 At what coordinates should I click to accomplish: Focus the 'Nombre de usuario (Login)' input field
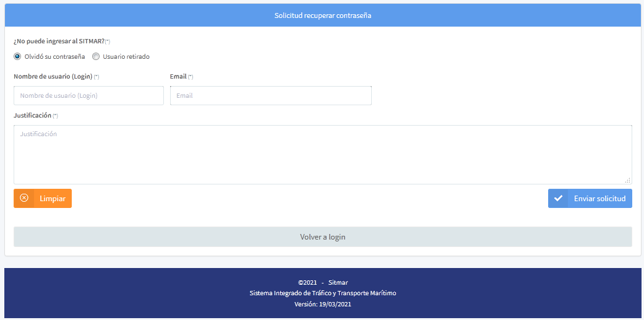88,95
